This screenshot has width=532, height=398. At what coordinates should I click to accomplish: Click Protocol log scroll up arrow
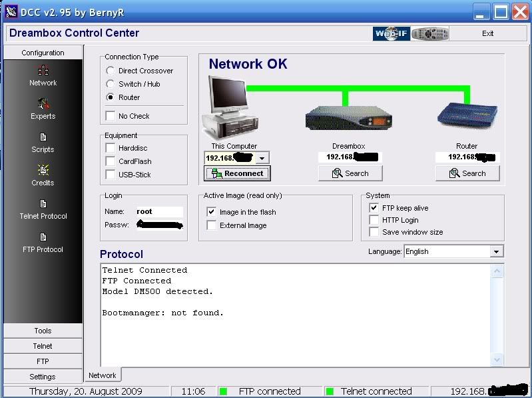point(497,271)
